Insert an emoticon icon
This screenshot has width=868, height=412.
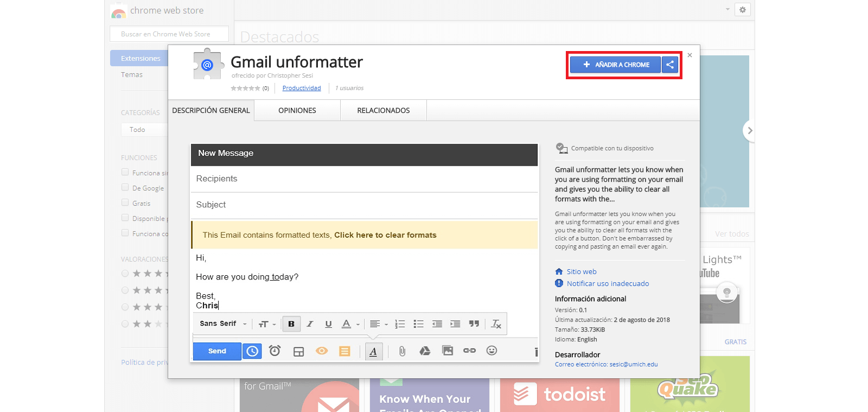[492, 351]
